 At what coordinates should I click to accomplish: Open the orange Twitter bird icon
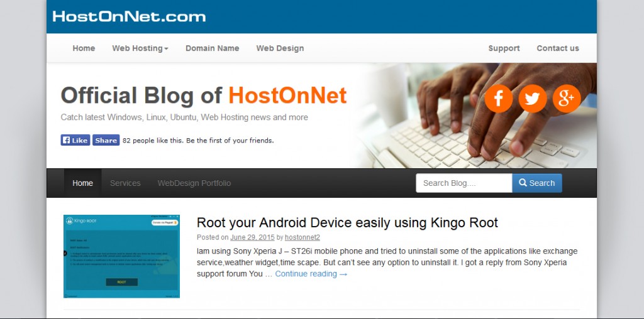[x=532, y=99]
